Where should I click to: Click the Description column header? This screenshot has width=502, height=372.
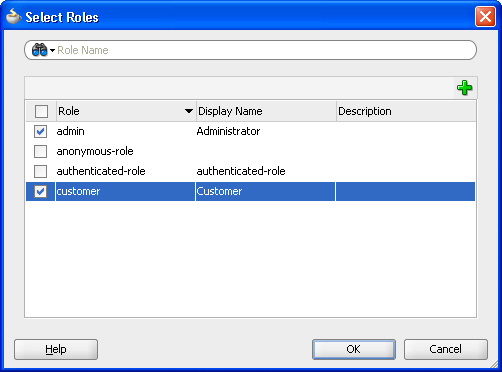click(x=406, y=111)
